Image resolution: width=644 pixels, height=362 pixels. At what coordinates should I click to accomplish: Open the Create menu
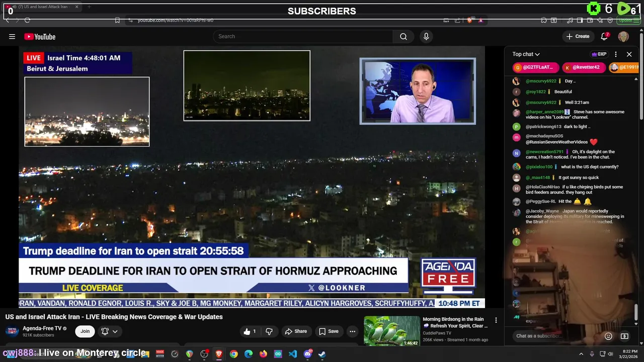pyautogui.click(x=578, y=36)
